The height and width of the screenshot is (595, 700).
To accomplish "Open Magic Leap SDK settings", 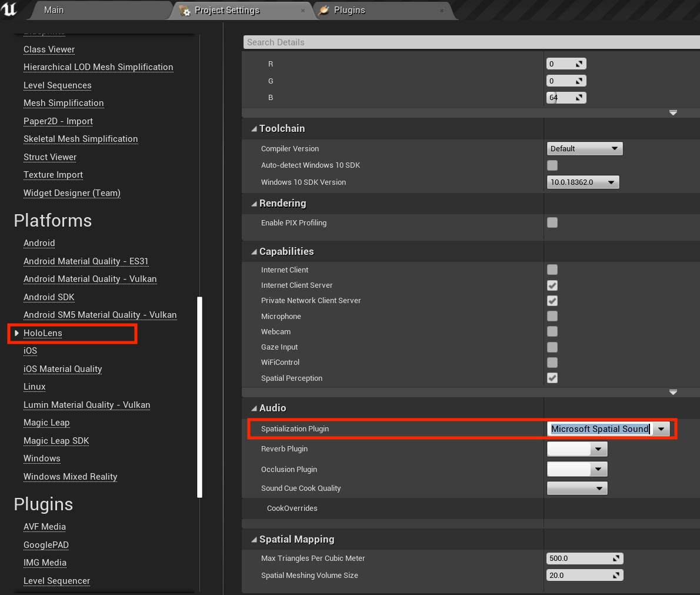I will (56, 441).
